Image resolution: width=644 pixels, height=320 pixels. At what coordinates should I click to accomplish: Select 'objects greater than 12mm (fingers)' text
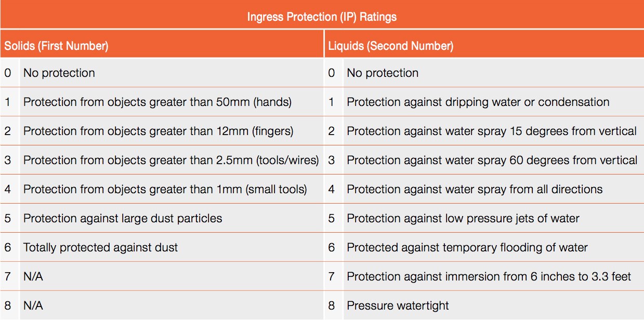tap(158, 131)
